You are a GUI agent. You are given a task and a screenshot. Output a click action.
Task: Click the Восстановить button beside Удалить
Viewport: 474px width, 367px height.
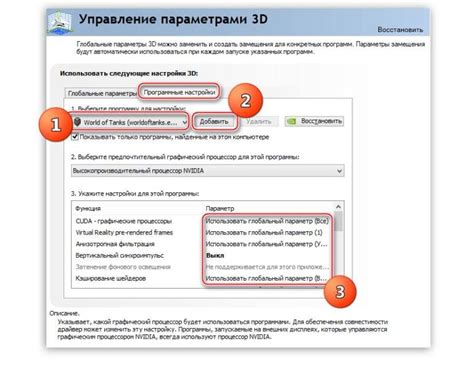pos(314,121)
